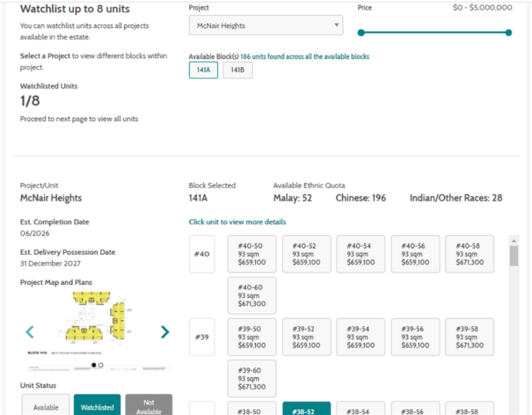
Task: Click the floor #39 label
Action: coord(202,337)
